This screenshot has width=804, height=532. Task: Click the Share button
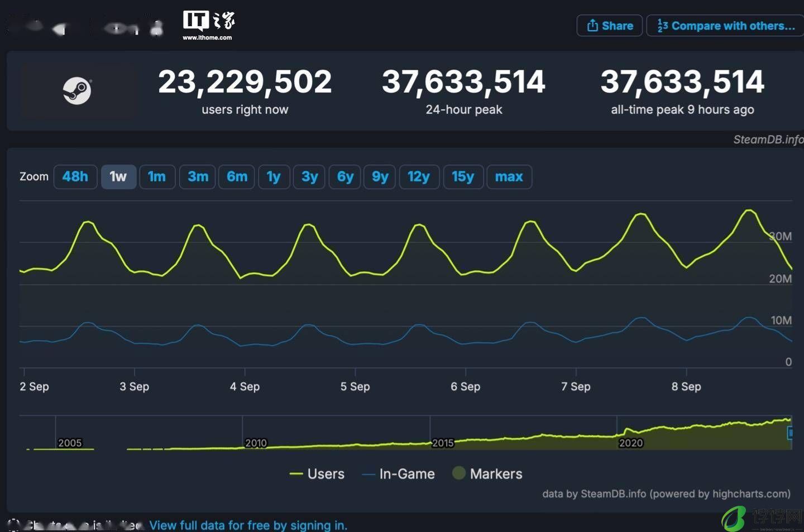[609, 26]
